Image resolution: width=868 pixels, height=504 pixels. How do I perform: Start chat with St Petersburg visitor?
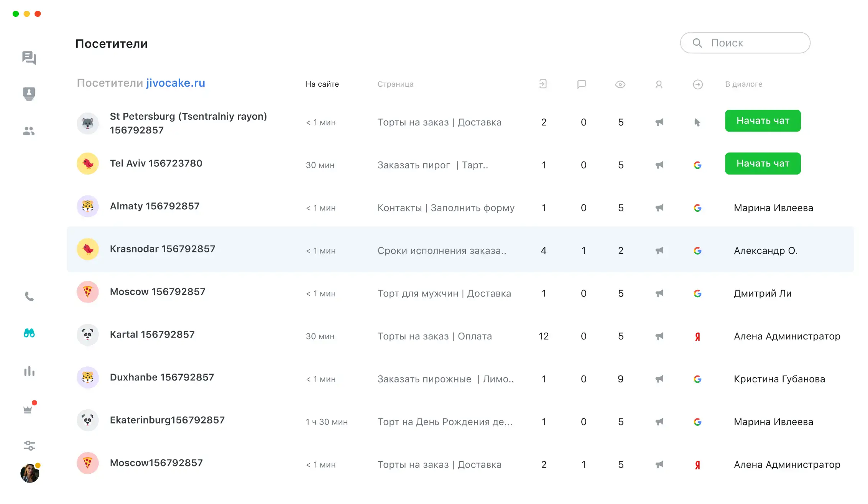763,121
